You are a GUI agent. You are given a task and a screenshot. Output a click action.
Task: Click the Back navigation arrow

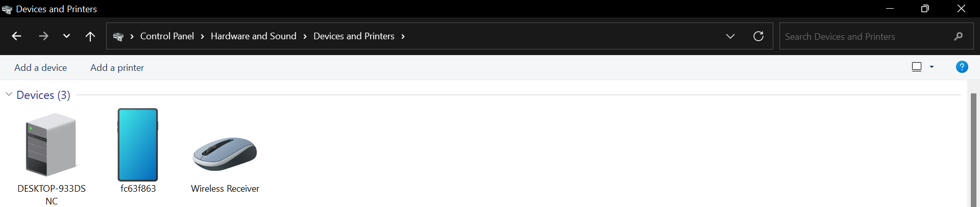16,36
